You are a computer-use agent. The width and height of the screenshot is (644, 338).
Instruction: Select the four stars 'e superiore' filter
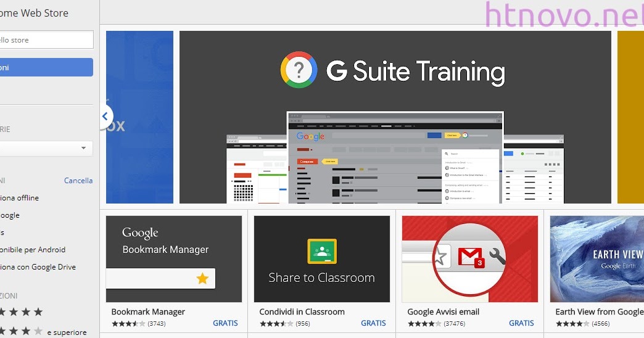point(43,331)
